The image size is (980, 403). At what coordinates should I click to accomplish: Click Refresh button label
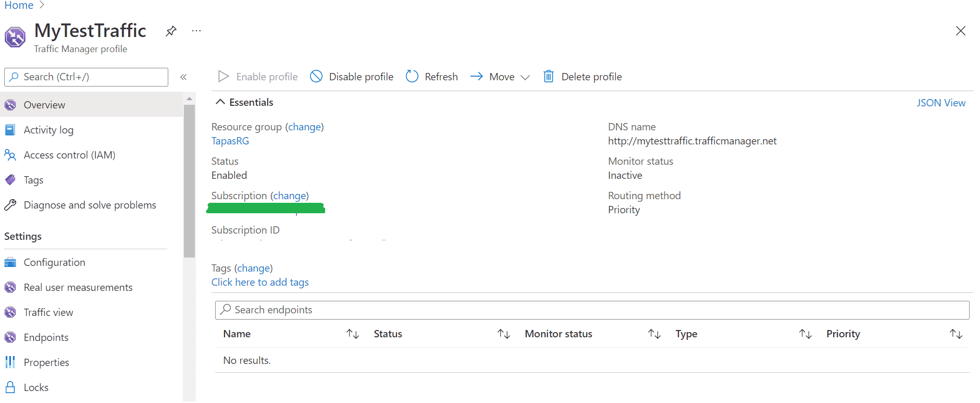[x=441, y=77]
